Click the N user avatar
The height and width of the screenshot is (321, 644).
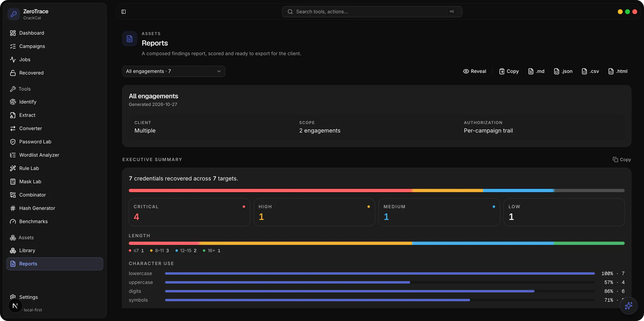pos(15,306)
